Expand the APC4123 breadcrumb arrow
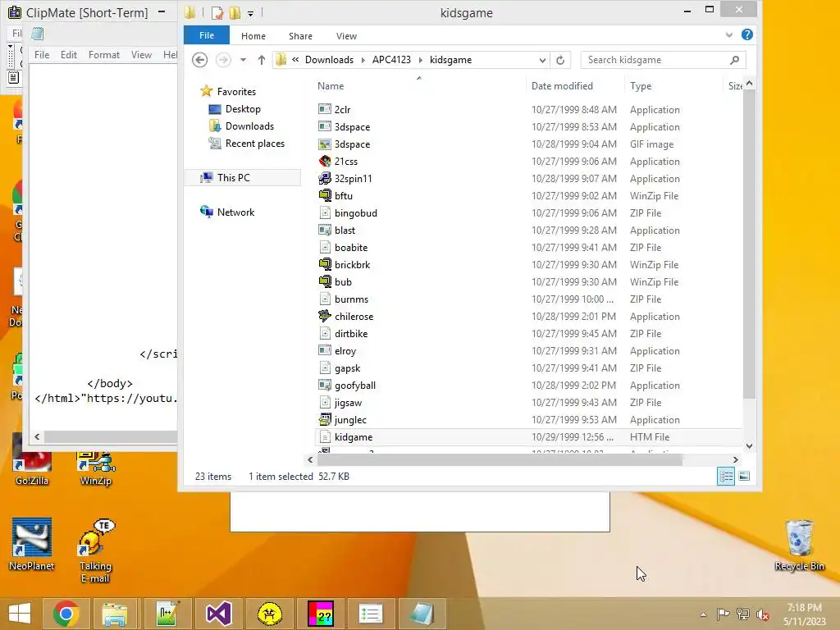Screen dimensions: 840x630 (x=421, y=60)
